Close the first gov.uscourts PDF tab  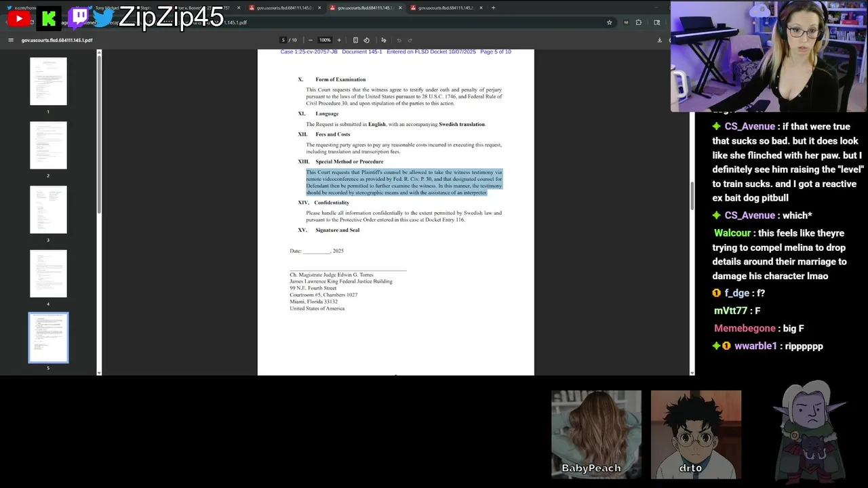pos(319,7)
